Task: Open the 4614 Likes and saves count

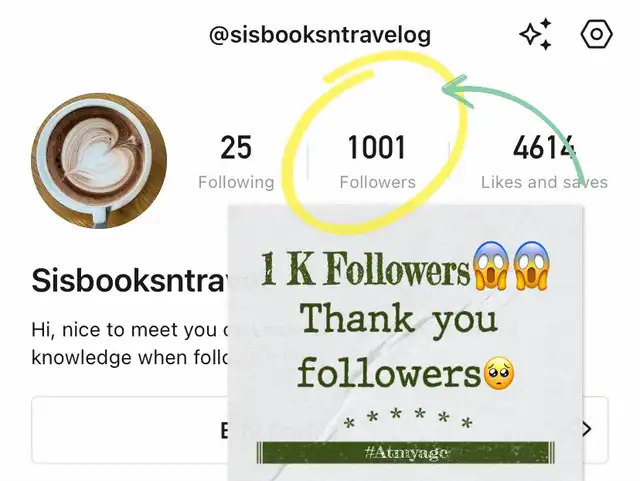Action: click(x=544, y=162)
